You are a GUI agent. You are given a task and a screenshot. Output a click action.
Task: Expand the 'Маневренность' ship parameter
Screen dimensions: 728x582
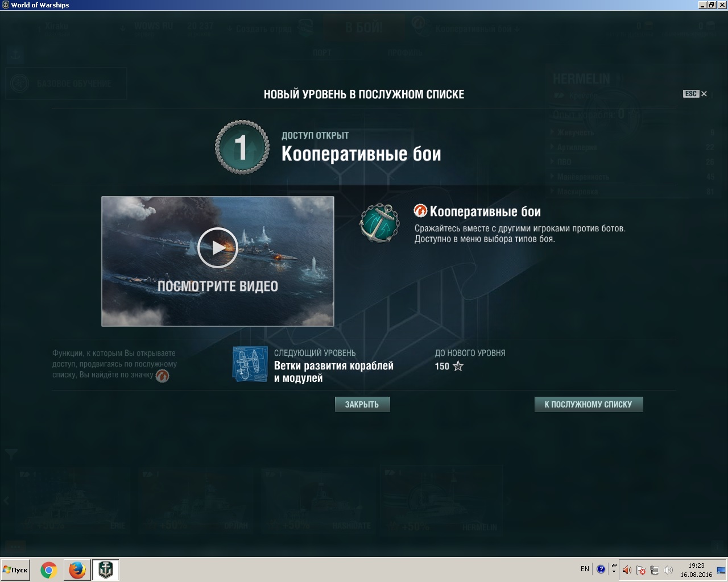point(632,177)
